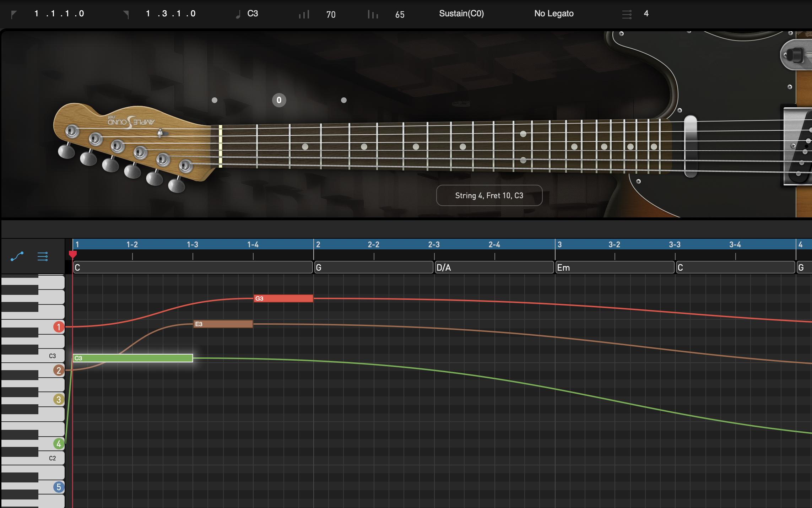The image size is (812, 508).
Task: Click the String 4, Fret 10, C3 label
Action: coord(489,195)
